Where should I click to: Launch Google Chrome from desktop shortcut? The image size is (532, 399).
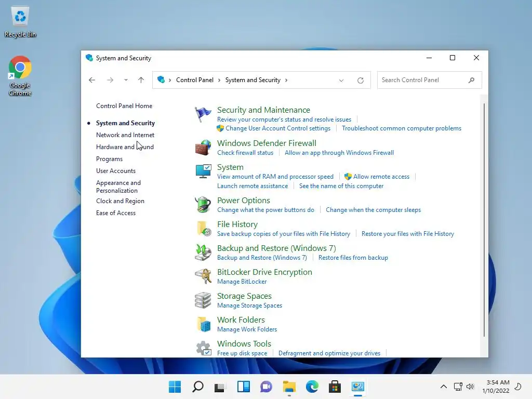20,76
